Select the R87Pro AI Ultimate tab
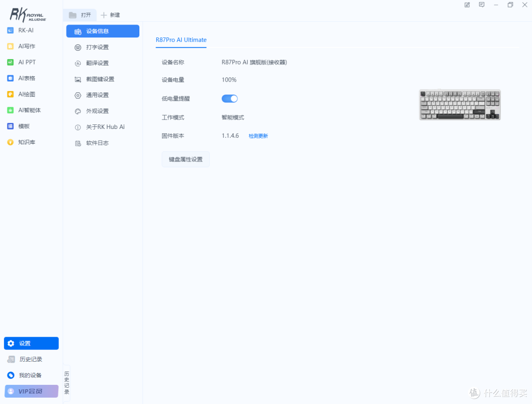532x404 pixels. [181, 40]
